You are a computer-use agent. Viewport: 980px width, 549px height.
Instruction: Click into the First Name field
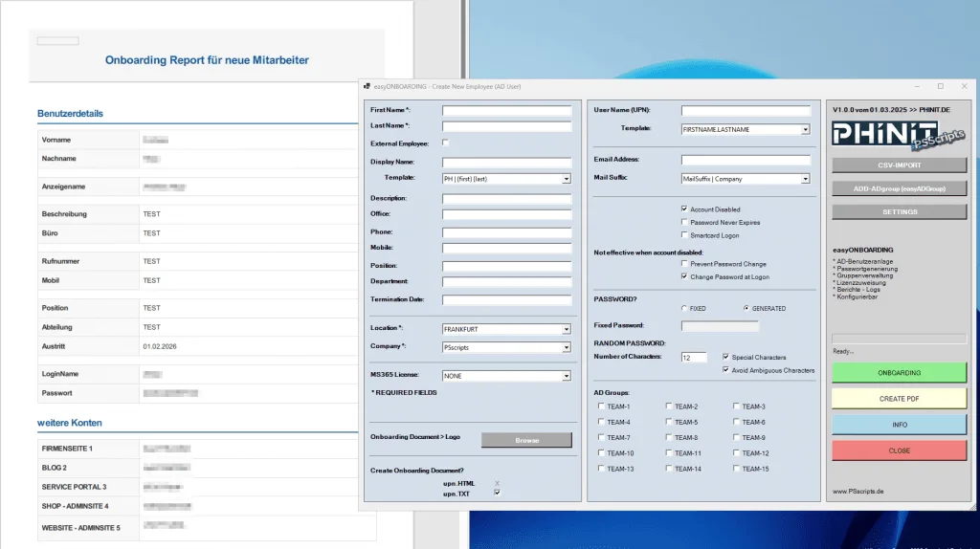pyautogui.click(x=506, y=111)
